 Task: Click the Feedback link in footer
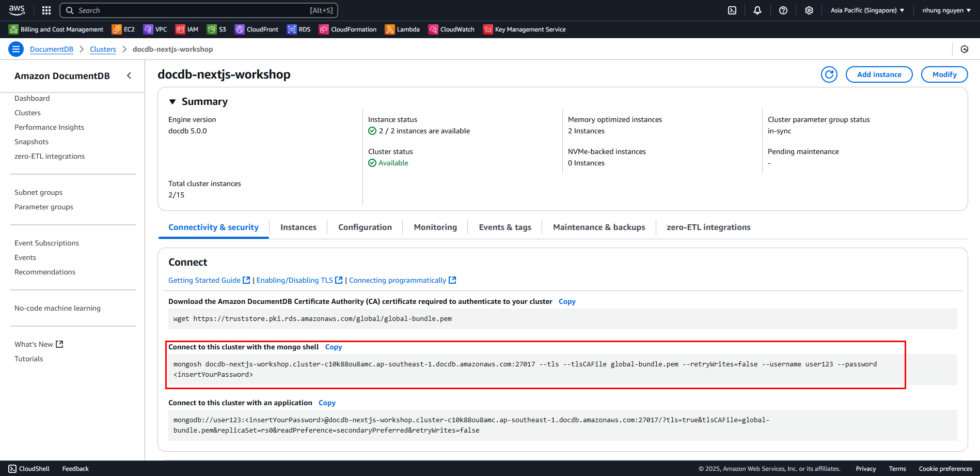(75, 469)
